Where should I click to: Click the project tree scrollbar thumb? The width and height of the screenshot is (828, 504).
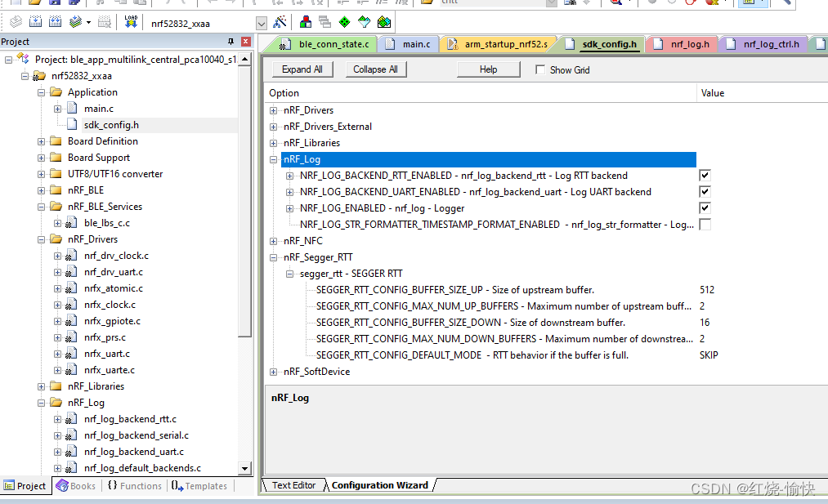click(244, 201)
